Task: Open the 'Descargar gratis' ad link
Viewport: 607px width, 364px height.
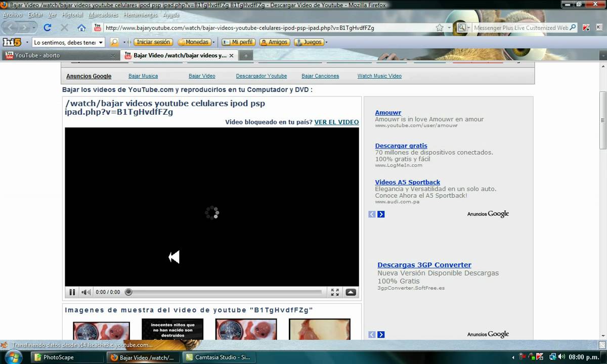Action: [401, 146]
